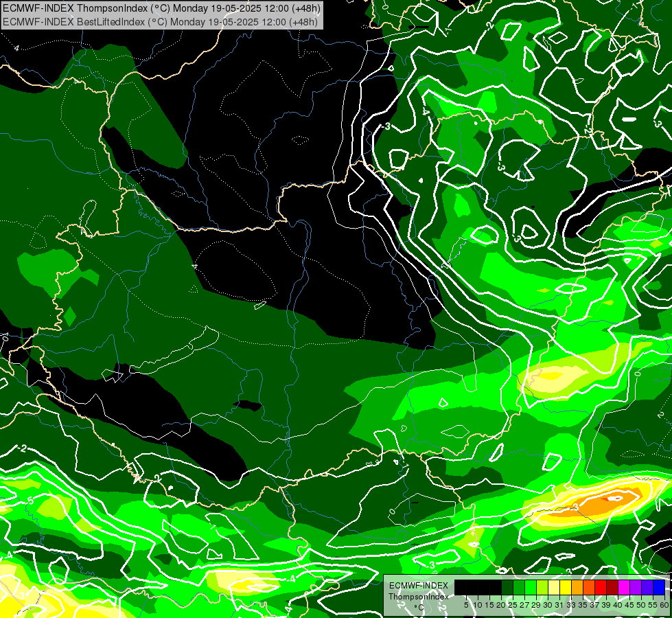Click the orange 33–35 legend swatch

pos(577,587)
